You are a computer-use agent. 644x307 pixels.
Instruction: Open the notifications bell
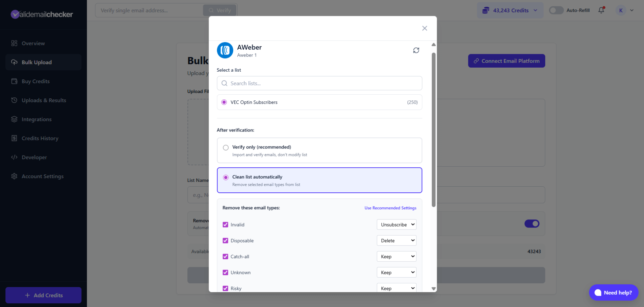(x=601, y=10)
